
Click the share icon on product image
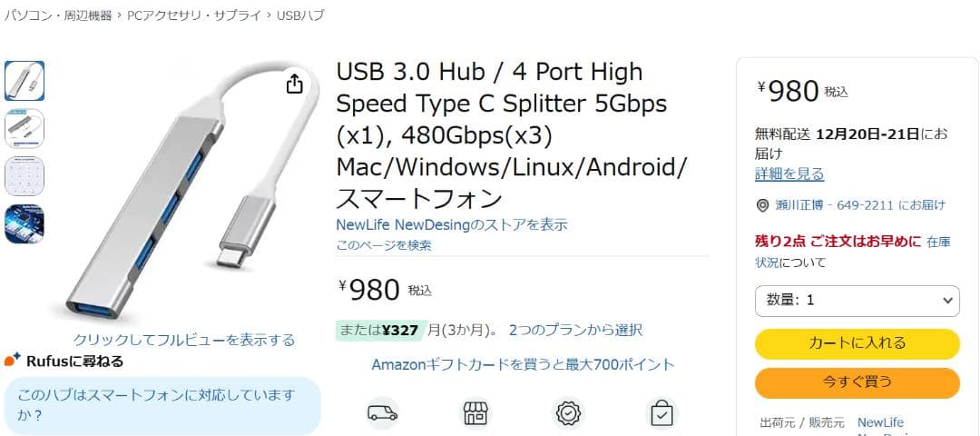[x=294, y=84]
